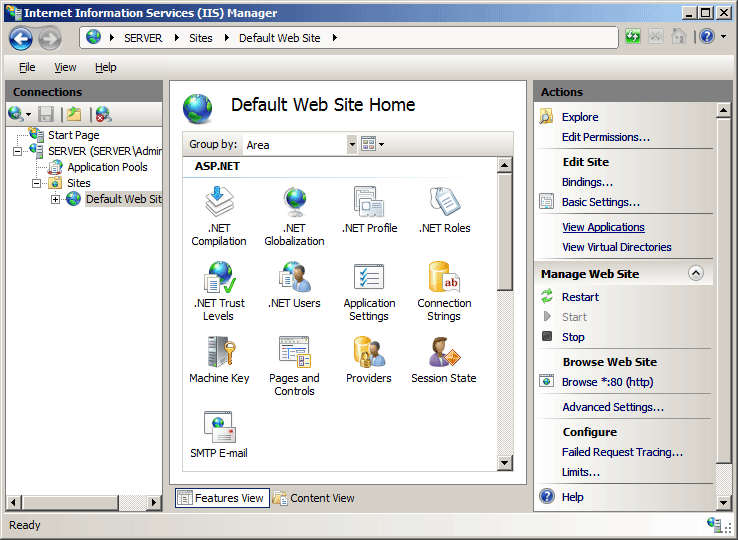Open the .NET Compilation feature
Image resolution: width=738 pixels, height=540 pixels.
(x=219, y=216)
